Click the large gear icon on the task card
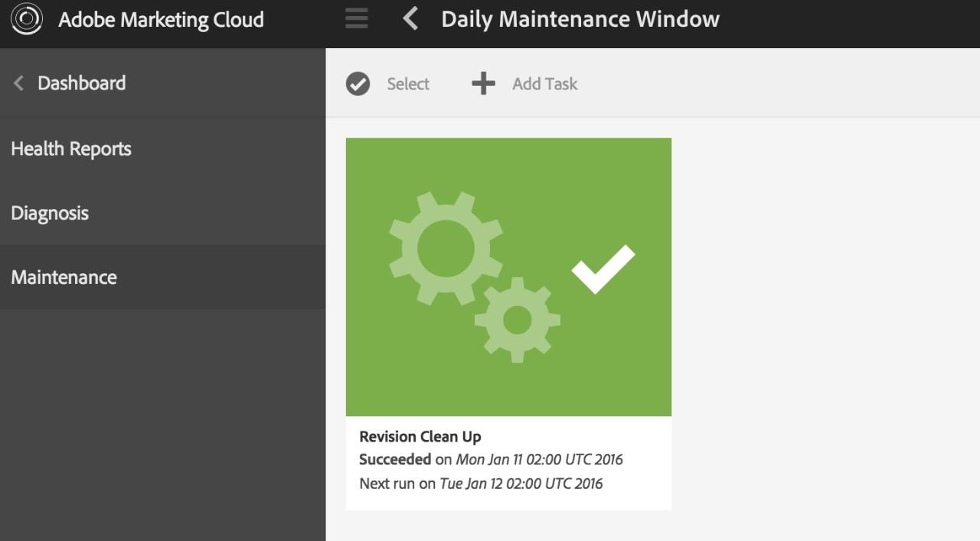 446,249
